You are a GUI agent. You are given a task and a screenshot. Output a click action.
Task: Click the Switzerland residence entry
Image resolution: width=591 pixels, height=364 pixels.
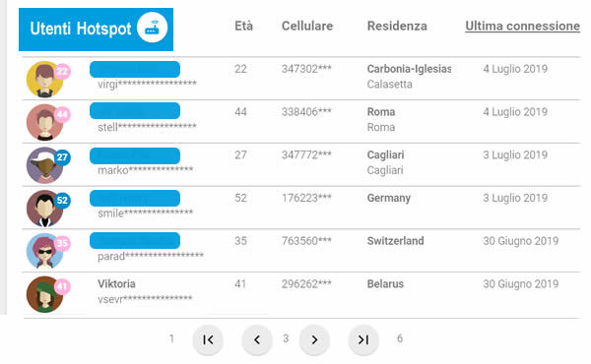tap(395, 241)
